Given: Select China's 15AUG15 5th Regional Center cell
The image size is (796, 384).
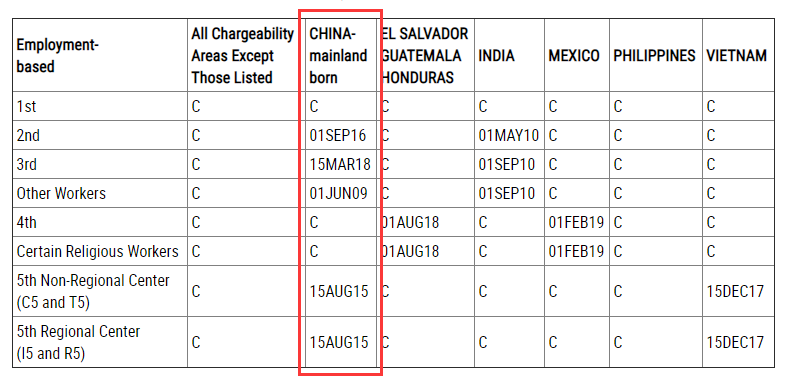Looking at the screenshot, I should click(x=339, y=342).
